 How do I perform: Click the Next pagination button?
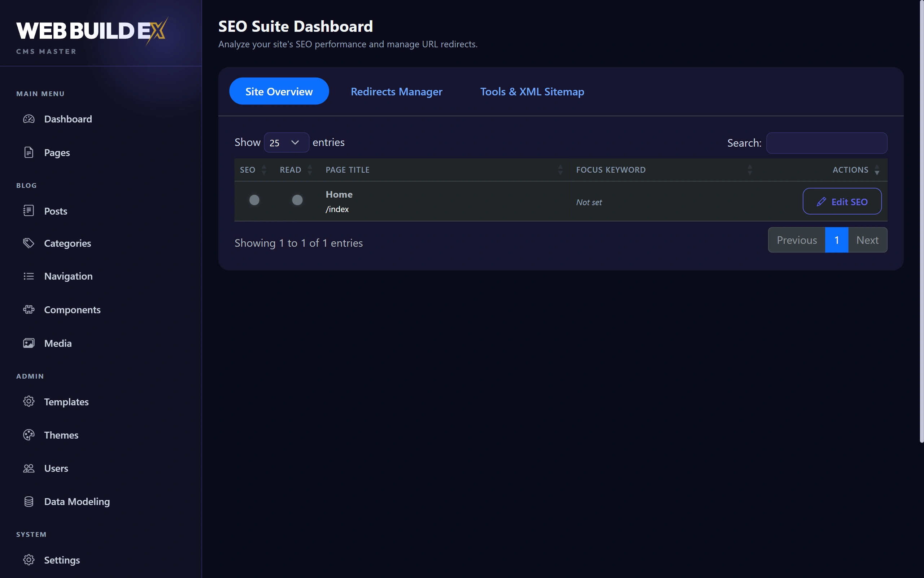tap(867, 240)
